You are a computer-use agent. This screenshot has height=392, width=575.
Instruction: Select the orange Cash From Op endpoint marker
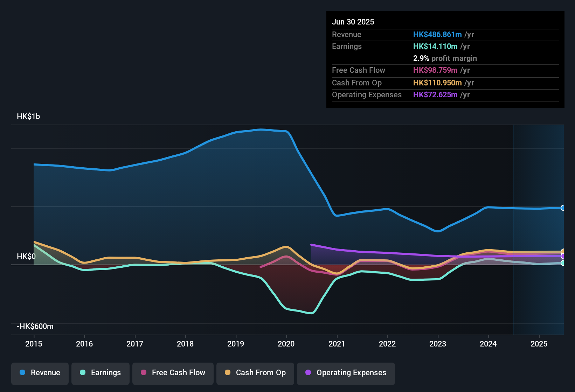(x=563, y=252)
